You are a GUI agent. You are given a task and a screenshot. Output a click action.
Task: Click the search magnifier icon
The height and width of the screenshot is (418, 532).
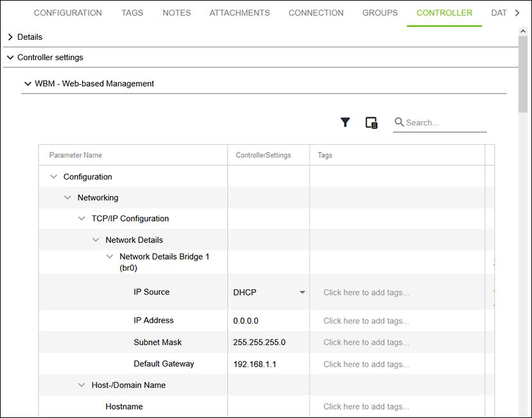(399, 122)
